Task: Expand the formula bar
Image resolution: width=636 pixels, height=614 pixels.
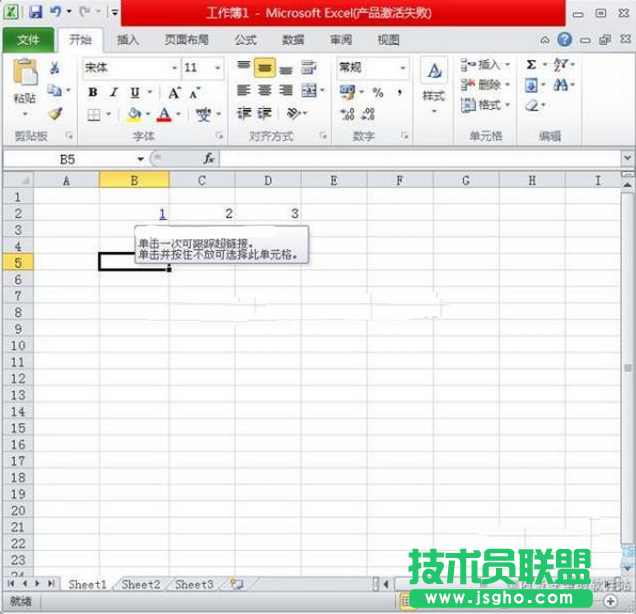Action: point(627,158)
